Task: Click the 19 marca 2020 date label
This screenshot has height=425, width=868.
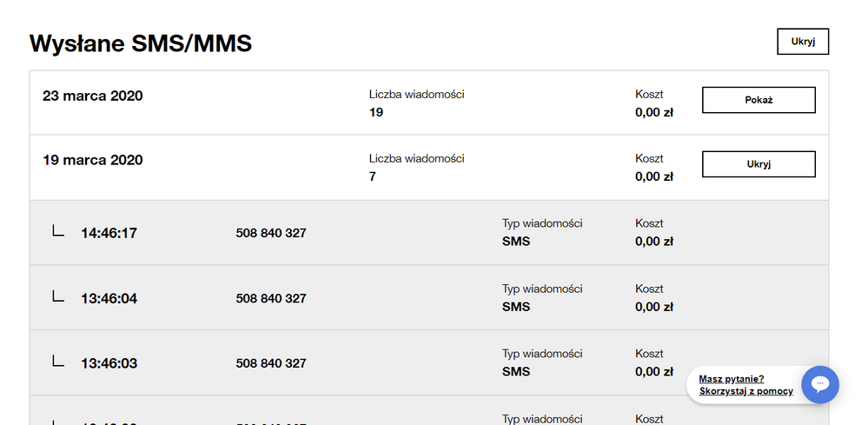Action: pos(93,160)
